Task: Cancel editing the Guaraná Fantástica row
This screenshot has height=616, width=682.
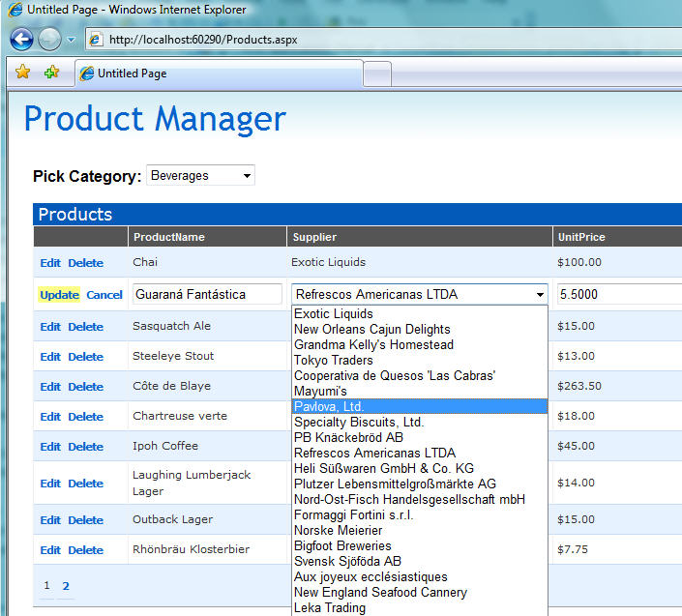Action: pos(104,295)
